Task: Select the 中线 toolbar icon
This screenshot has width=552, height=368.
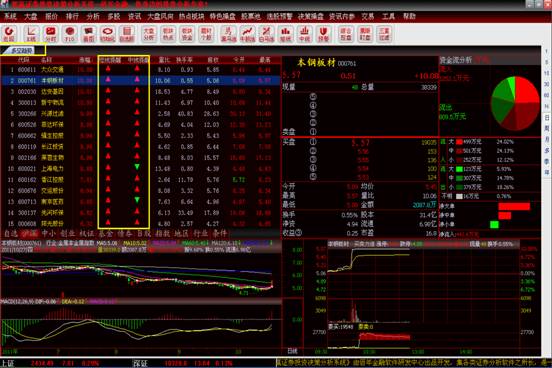Action: (x=305, y=34)
